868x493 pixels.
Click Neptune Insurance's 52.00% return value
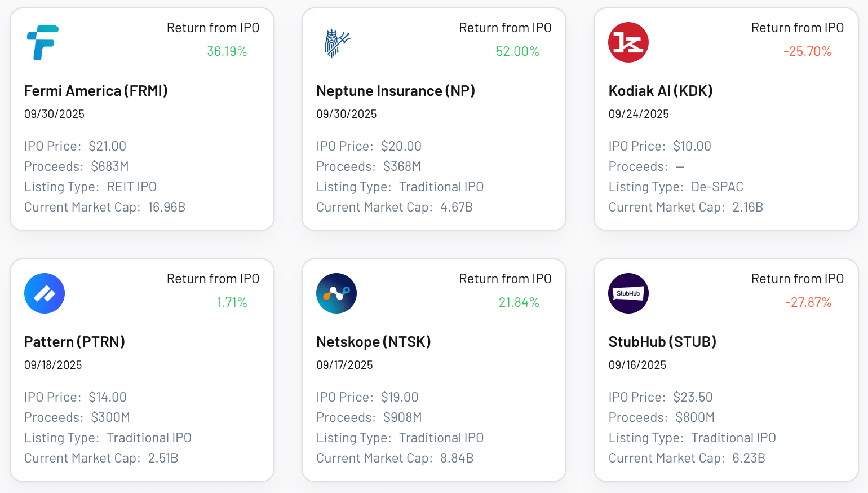[x=517, y=51]
